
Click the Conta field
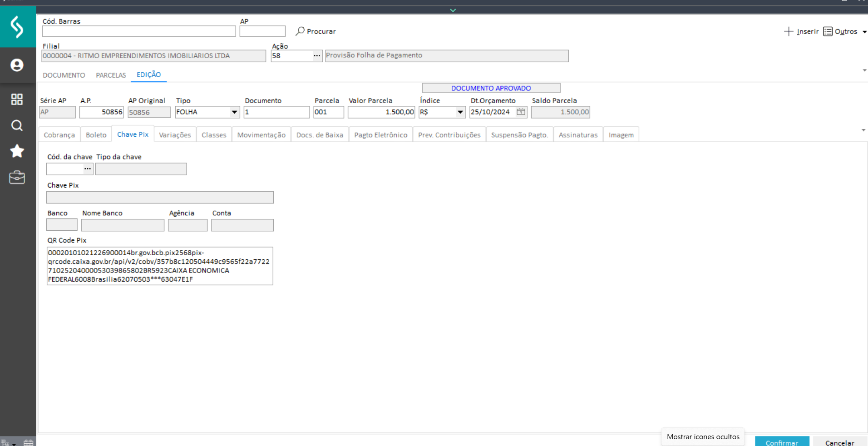click(242, 225)
